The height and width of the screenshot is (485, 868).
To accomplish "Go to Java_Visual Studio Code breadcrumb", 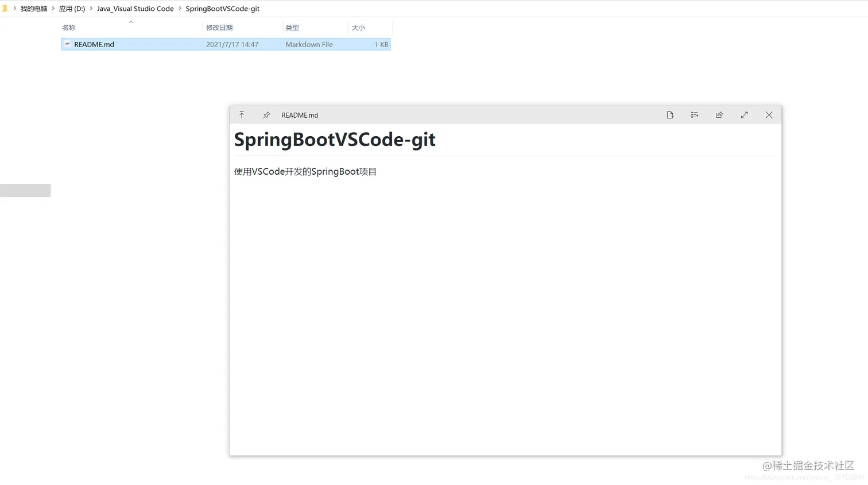I will tap(135, 9).
